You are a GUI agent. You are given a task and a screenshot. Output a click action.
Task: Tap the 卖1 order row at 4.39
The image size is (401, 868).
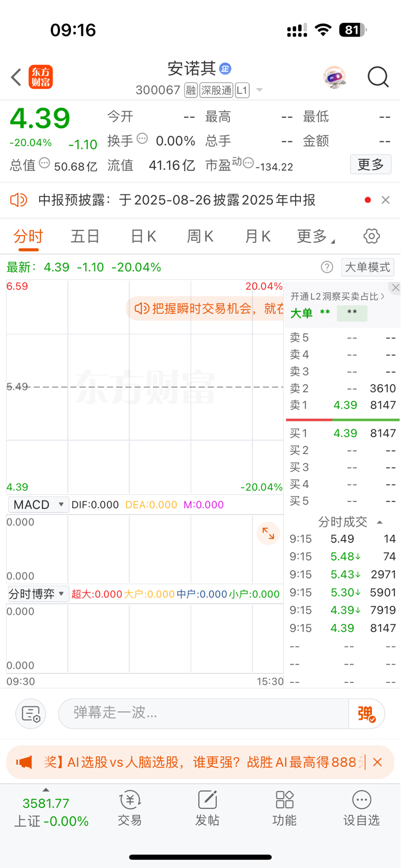[343, 405]
